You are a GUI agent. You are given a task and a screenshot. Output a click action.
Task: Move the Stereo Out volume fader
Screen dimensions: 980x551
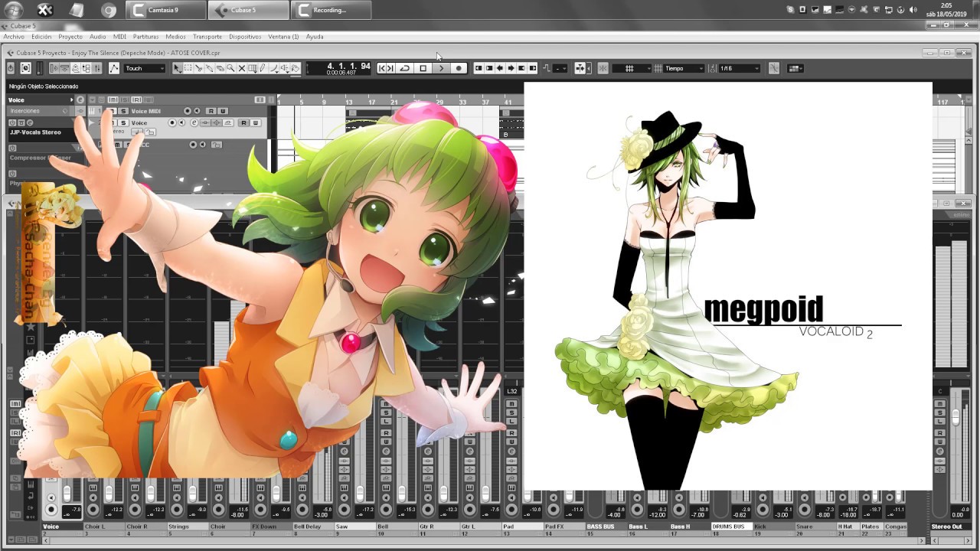(x=955, y=417)
